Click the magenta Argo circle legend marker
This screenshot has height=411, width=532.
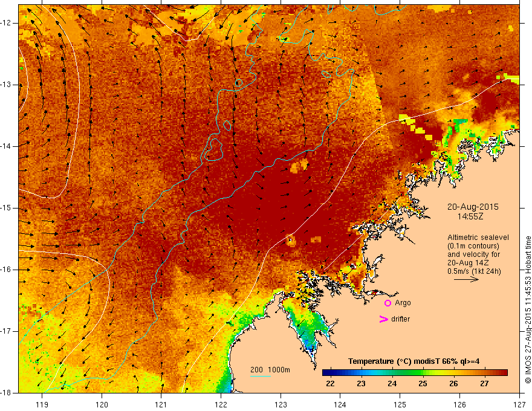pyautogui.click(x=388, y=303)
